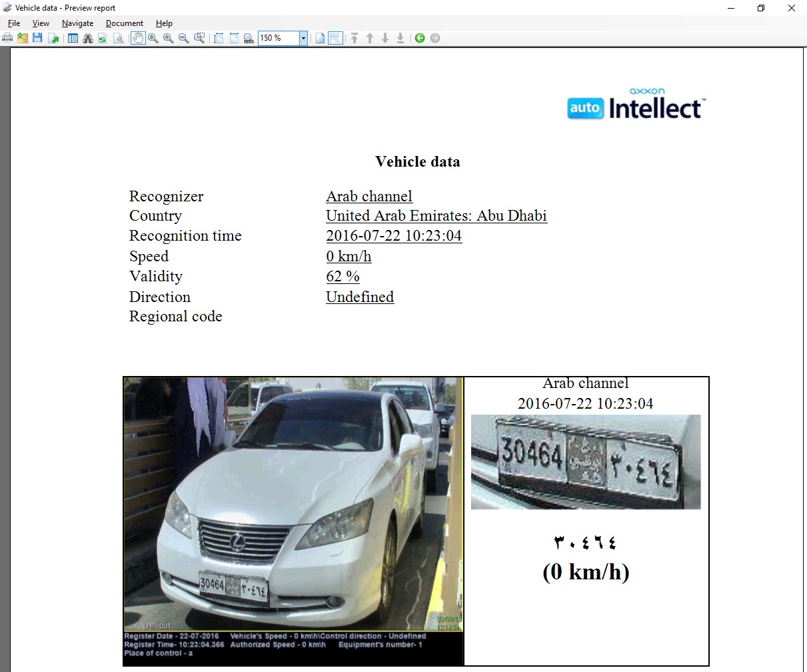Open the Document menu
Viewport: 807px width, 672px height.
coord(125,23)
